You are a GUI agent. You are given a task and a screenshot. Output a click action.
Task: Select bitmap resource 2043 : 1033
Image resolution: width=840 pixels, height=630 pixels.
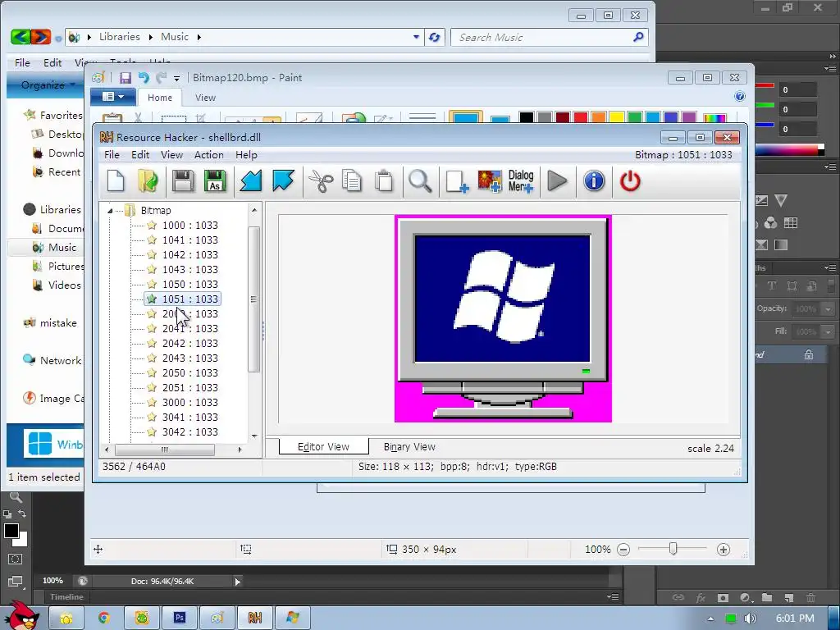190,358
